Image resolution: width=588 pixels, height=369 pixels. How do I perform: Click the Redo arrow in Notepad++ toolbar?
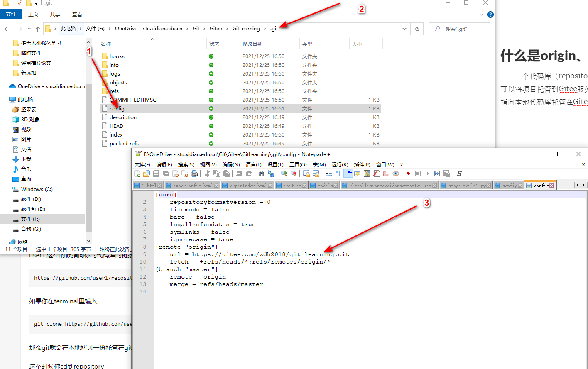(x=249, y=174)
